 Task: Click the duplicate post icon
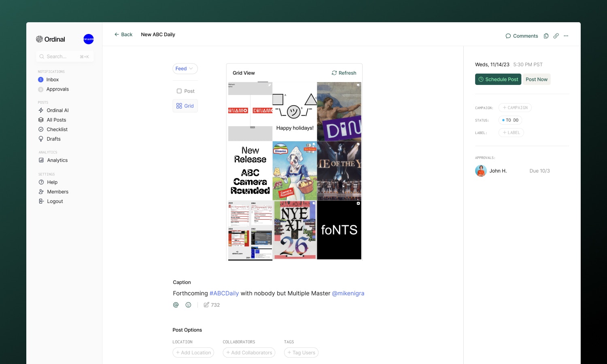pyautogui.click(x=546, y=36)
